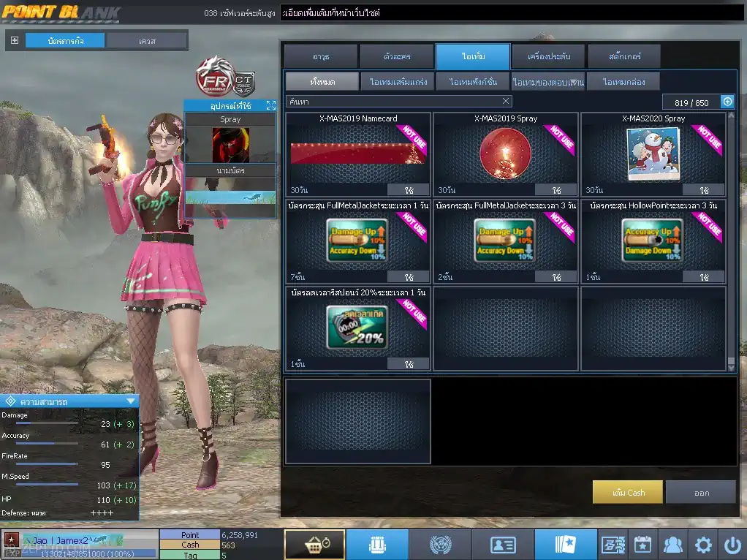This screenshot has width=747, height=560.
Task: Switch to the อาวุธ weapons tab
Action: click(x=321, y=56)
